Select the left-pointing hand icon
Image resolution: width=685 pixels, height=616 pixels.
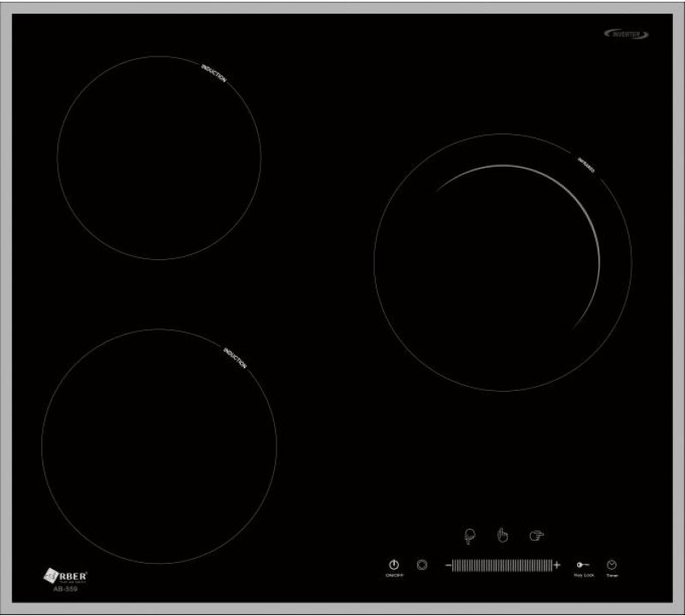coord(537,536)
